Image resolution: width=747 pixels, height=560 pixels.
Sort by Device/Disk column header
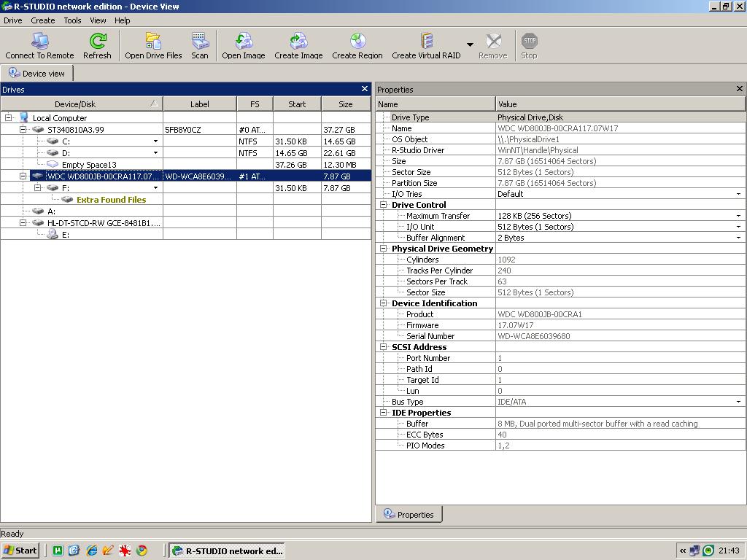pyautogui.click(x=82, y=104)
